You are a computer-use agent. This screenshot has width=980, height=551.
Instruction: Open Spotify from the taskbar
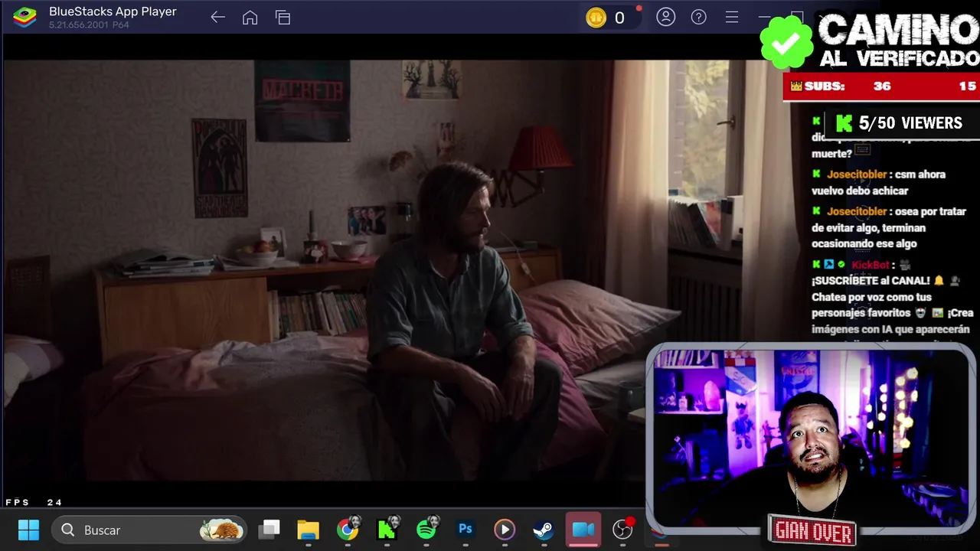(426, 529)
